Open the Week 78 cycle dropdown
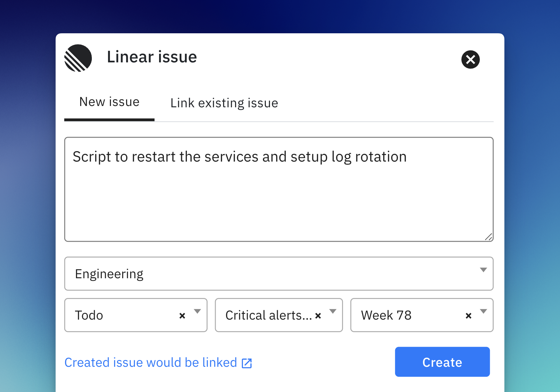Viewport: 560px width, 392px height. [x=407, y=315]
